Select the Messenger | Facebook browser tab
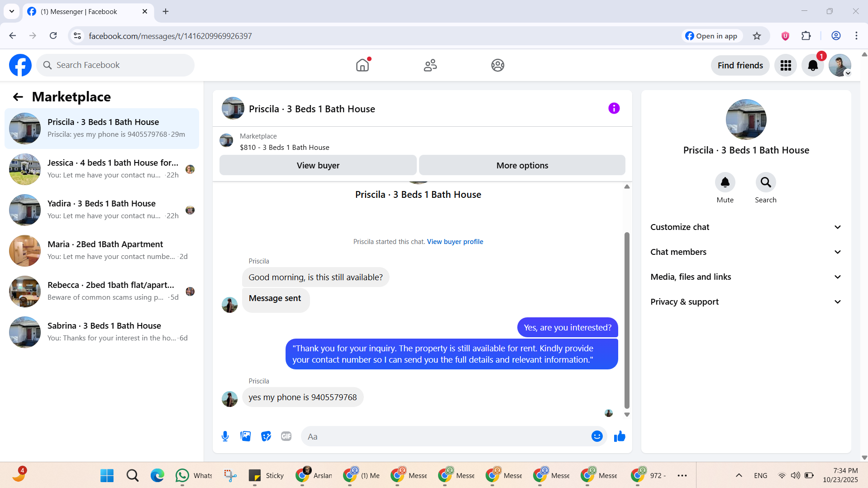868x488 pixels. tap(88, 11)
